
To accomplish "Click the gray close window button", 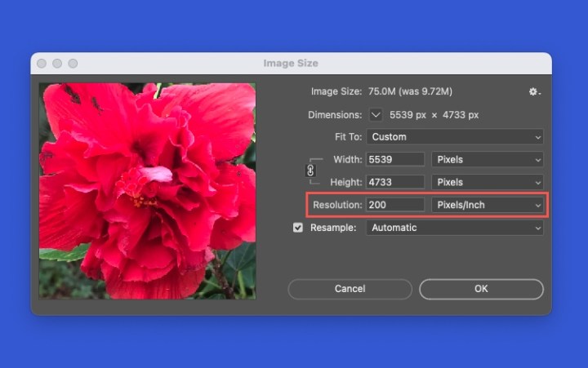I will point(42,64).
